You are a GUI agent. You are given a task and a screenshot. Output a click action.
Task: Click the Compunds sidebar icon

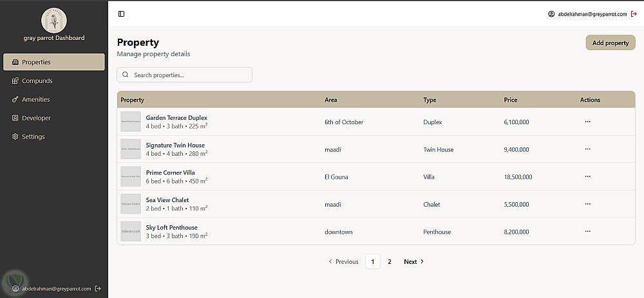(15, 81)
